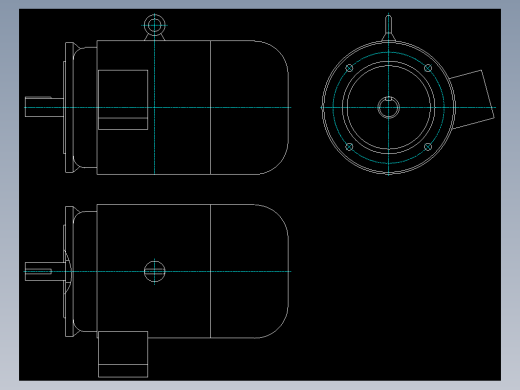The width and height of the screenshot is (520, 390).
Task: Pick the terminal box rectangle in side view
Action: (x=123, y=100)
